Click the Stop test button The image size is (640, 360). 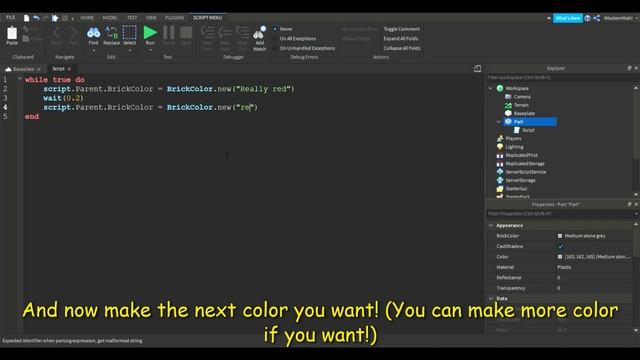(186, 33)
